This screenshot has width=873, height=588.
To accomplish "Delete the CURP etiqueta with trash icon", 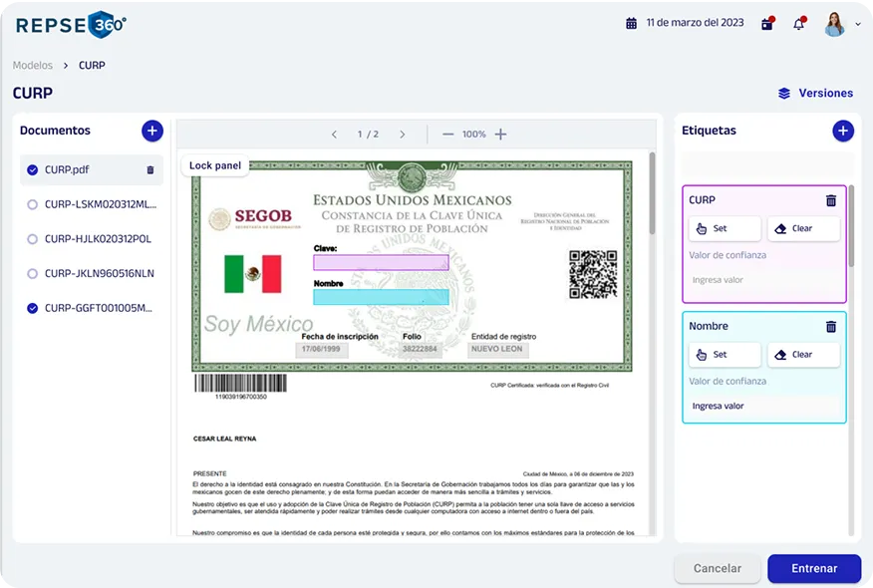I will (831, 200).
